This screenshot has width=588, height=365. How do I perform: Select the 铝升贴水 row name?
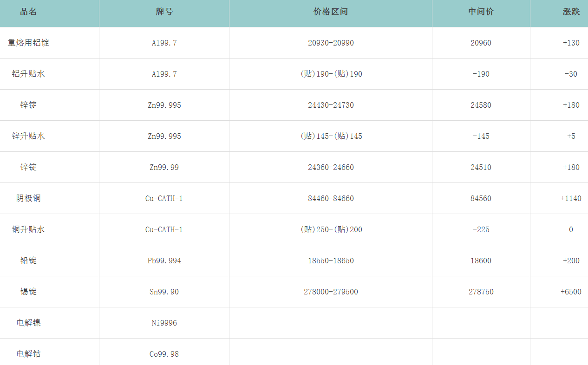28,74
